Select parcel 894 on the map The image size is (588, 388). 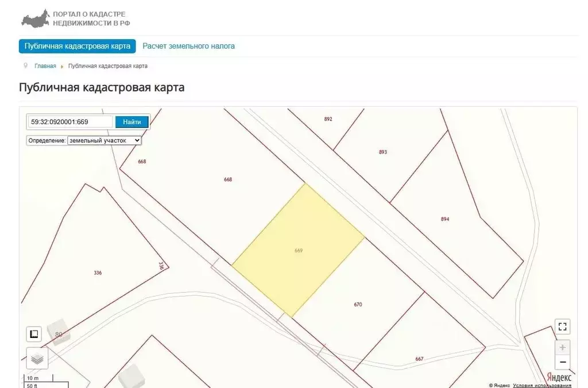pos(445,219)
